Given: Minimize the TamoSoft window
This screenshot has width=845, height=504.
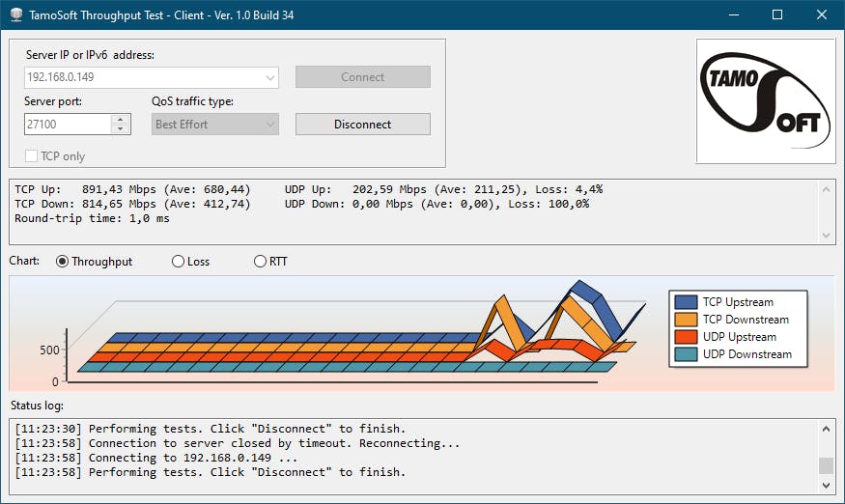Looking at the screenshot, I should (x=734, y=14).
